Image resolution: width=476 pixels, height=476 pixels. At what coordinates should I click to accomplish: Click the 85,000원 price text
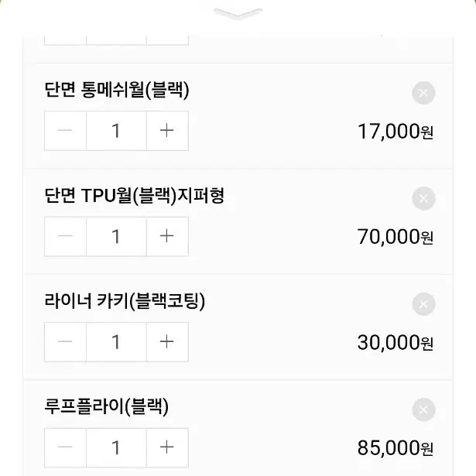(396, 448)
